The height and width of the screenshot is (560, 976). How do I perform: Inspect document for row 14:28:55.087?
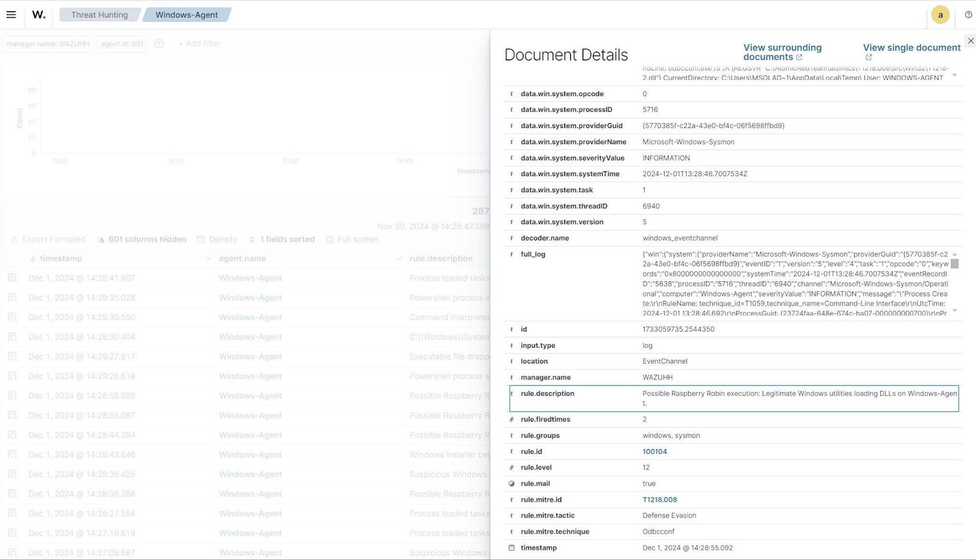[12, 415]
